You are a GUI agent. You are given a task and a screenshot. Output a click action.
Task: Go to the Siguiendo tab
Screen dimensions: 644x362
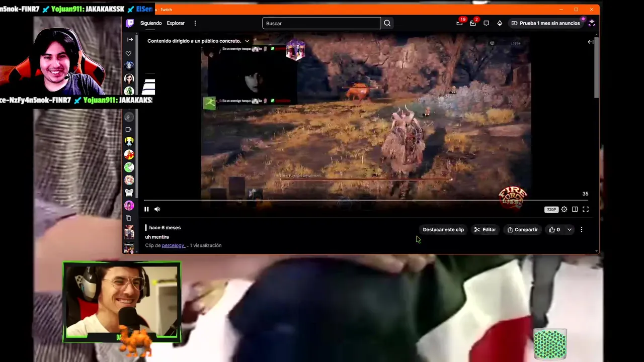pyautogui.click(x=151, y=23)
